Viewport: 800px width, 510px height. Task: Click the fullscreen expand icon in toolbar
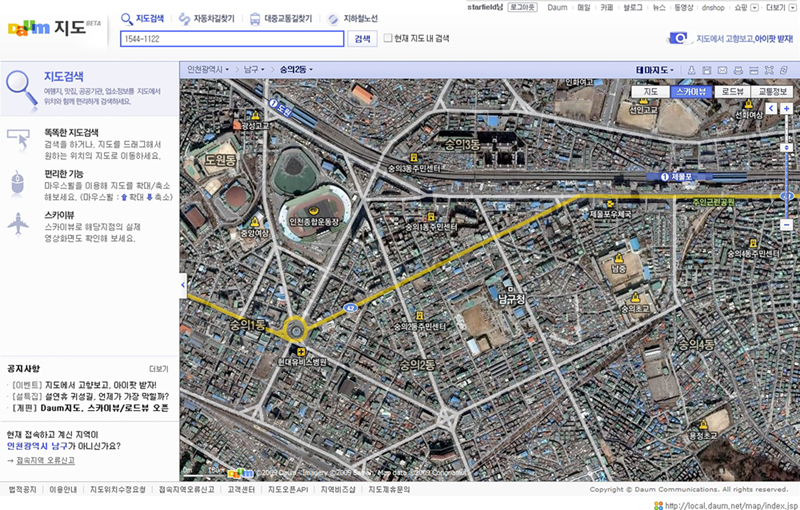pos(769,70)
